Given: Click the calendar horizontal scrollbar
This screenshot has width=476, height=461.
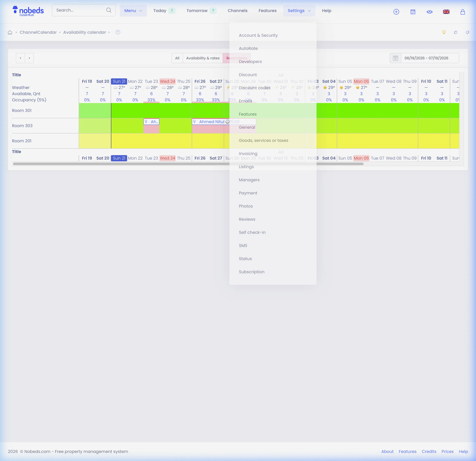Looking at the screenshot, I should tap(188, 164).
